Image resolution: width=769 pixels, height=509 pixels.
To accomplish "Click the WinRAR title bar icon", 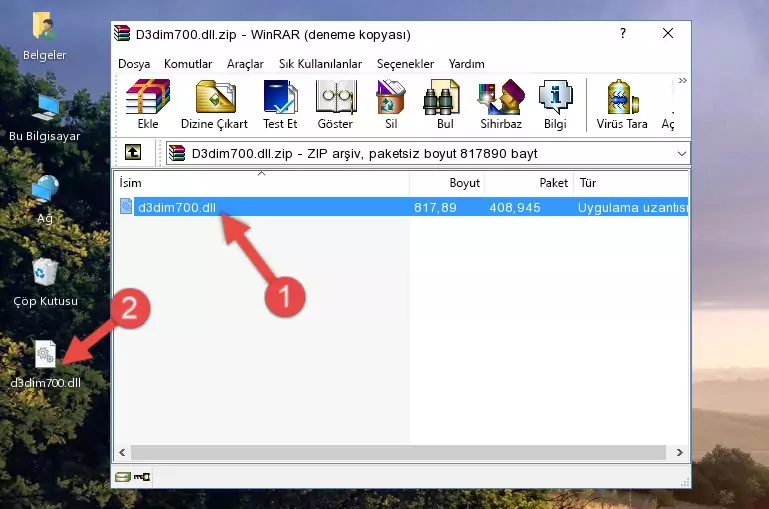I will pyautogui.click(x=123, y=34).
